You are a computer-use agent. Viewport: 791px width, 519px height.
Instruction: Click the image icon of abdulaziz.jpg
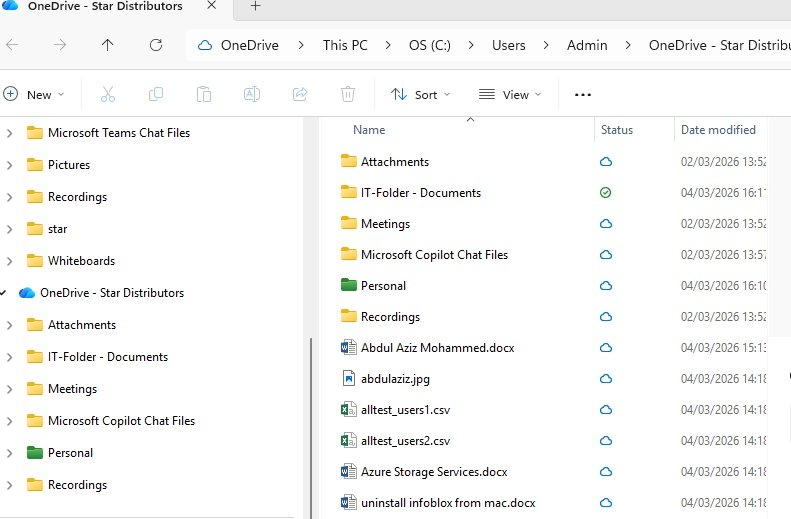tap(349, 378)
